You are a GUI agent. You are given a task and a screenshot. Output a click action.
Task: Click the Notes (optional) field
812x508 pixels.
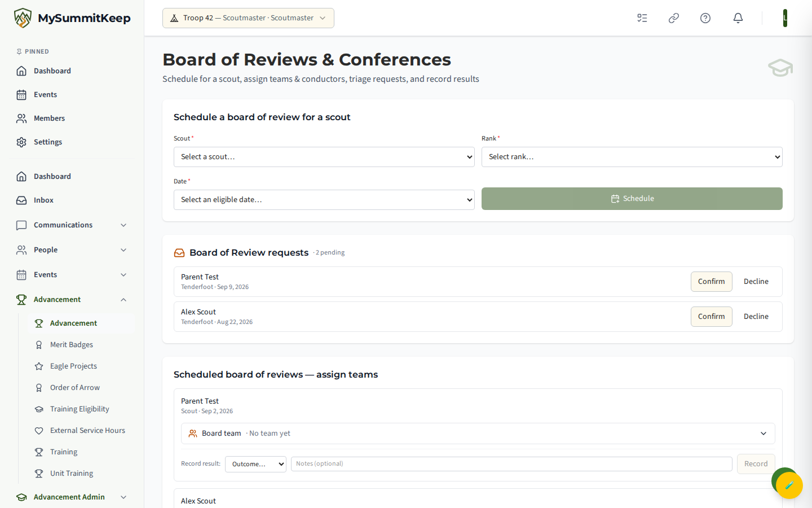pyautogui.click(x=511, y=464)
